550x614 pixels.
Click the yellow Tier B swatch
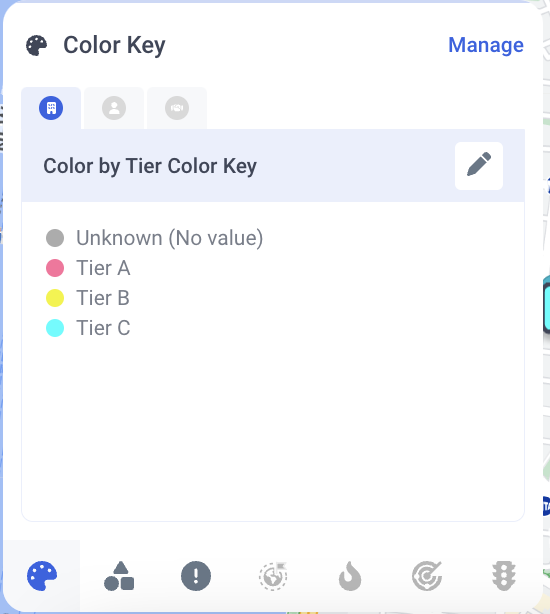55,298
